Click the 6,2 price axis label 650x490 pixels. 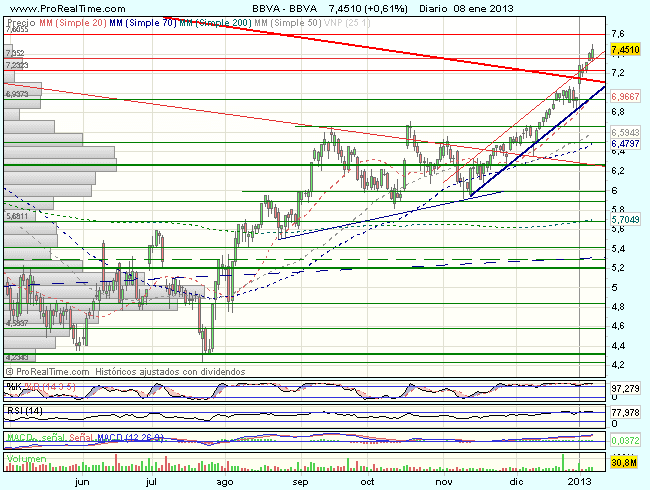coord(618,171)
